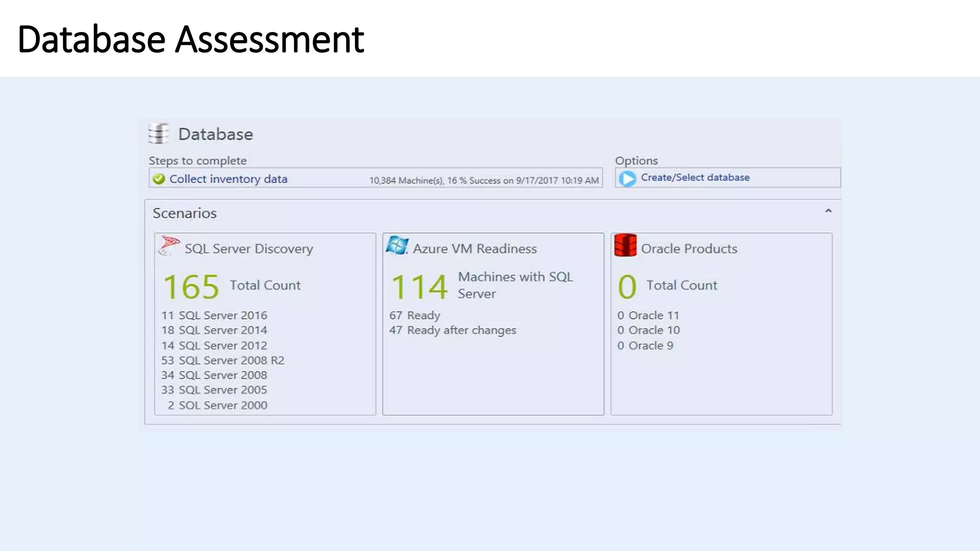Viewport: 980px width, 551px height.
Task: Click the '67 Ready' line
Action: coord(415,315)
